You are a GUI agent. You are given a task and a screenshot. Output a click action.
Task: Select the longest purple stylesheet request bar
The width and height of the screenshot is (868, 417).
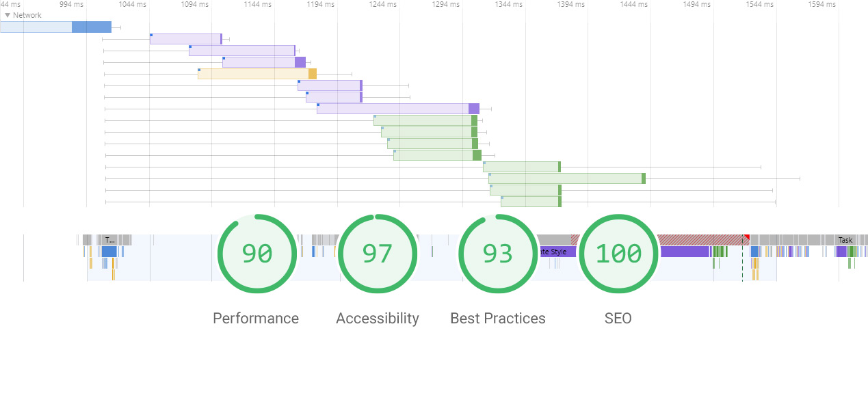[x=398, y=109]
